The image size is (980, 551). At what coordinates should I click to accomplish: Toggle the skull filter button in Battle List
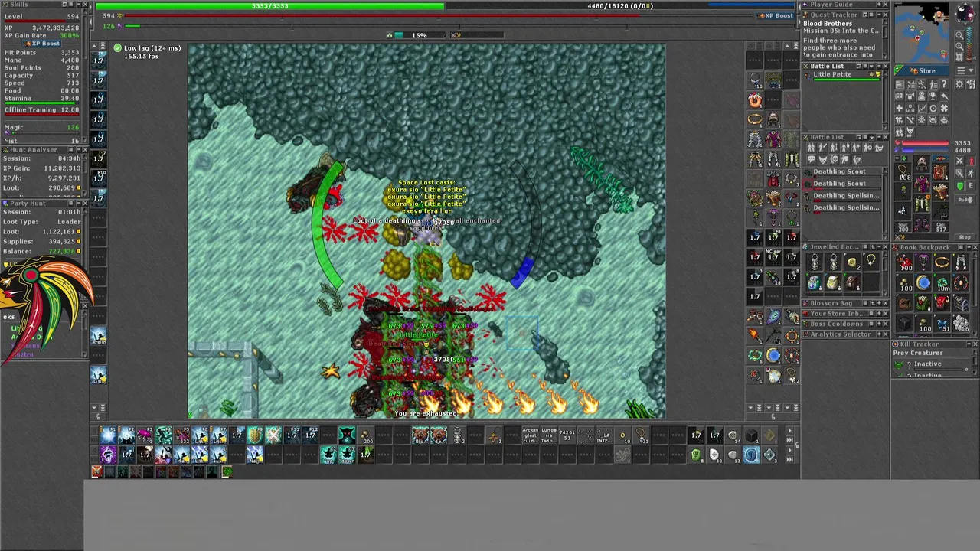tap(835, 159)
